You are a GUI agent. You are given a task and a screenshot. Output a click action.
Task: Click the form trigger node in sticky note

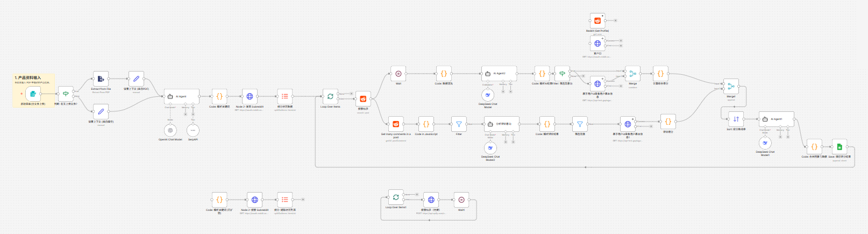(33, 94)
